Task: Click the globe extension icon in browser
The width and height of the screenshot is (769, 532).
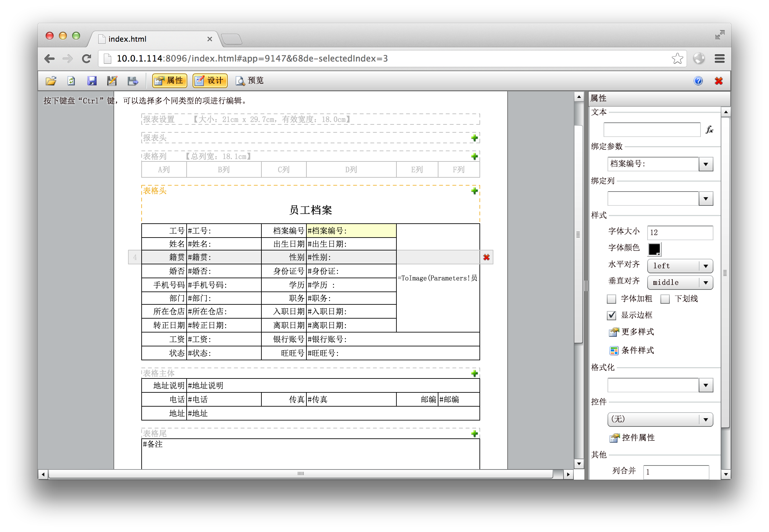Action: [699, 59]
